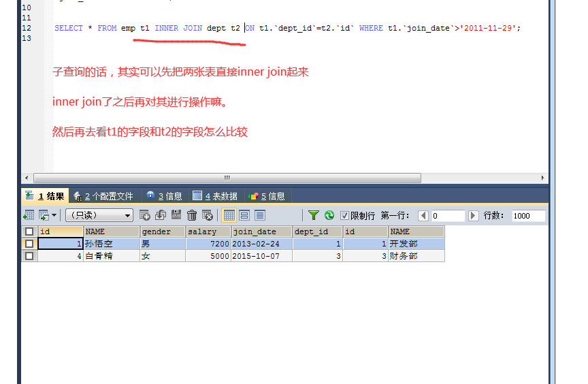This screenshot has height=384, width=588.
Task: Click the previous page arrow
Action: point(423,216)
